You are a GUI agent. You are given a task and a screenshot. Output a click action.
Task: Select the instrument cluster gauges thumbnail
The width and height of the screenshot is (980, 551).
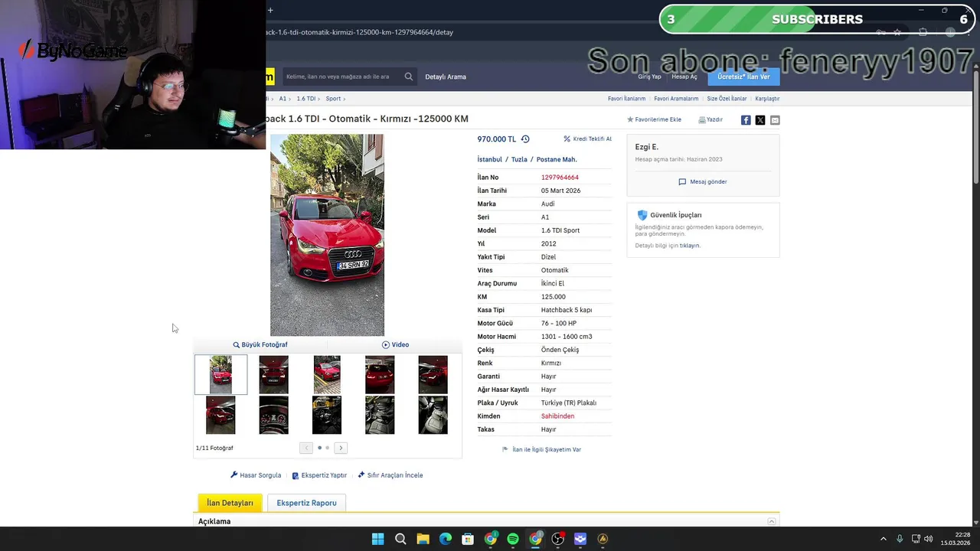click(x=273, y=415)
